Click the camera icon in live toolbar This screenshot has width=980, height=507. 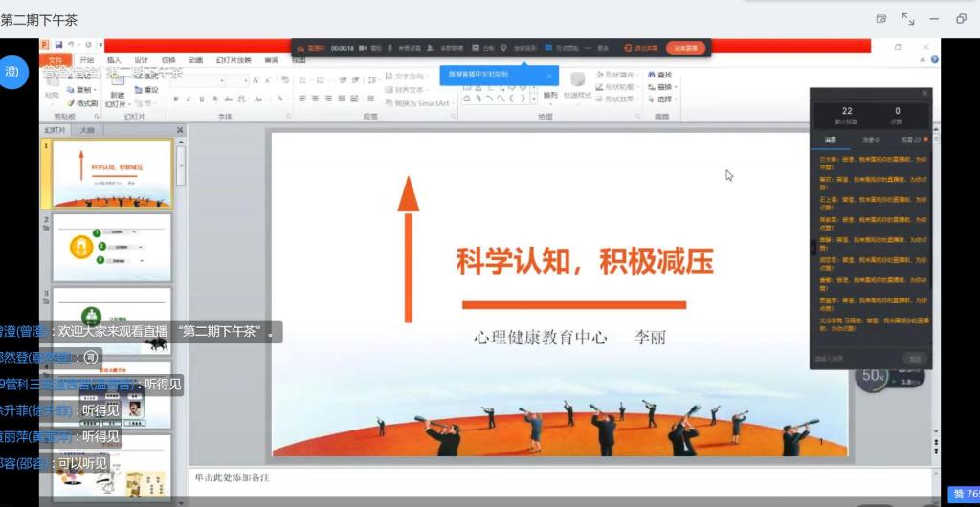click(x=363, y=48)
